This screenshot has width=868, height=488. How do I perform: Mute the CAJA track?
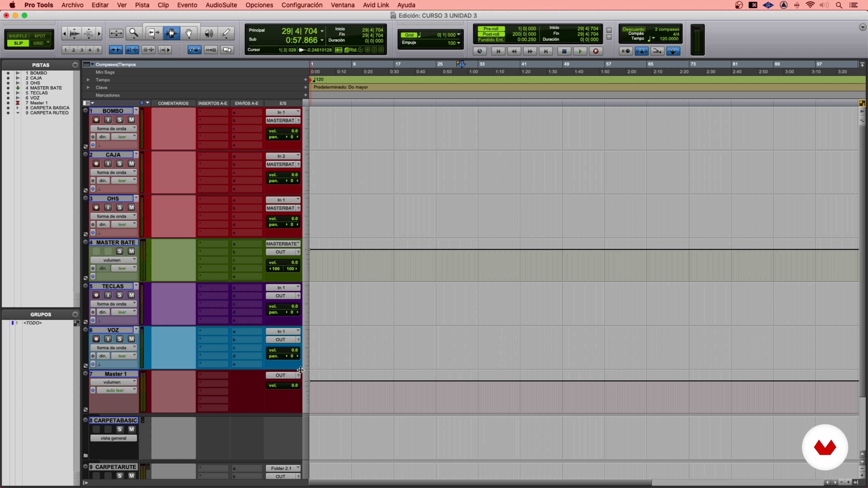[x=131, y=164]
